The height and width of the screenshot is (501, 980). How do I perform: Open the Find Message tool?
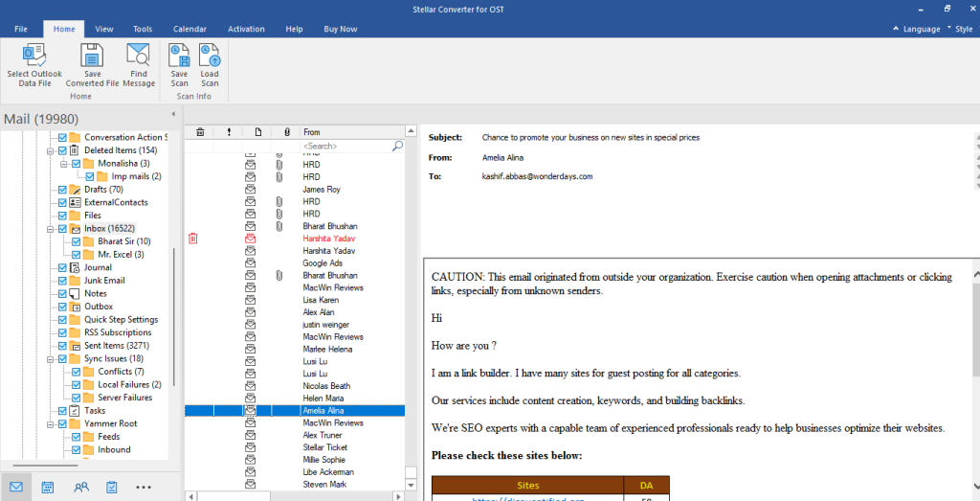(x=139, y=57)
